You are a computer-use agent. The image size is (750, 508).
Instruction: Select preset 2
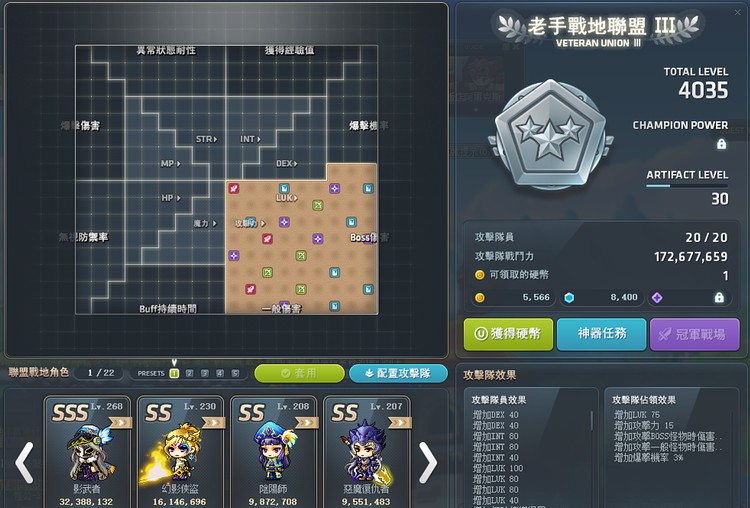[189, 373]
